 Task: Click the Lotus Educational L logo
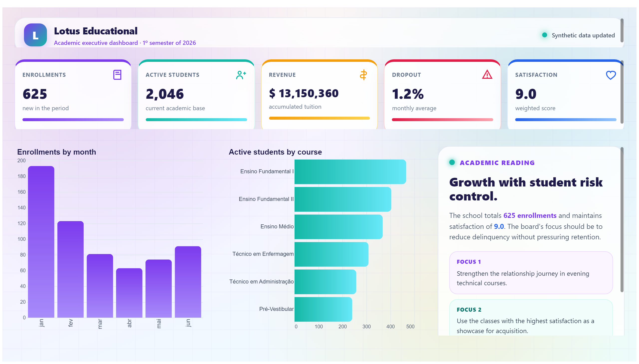point(35,35)
